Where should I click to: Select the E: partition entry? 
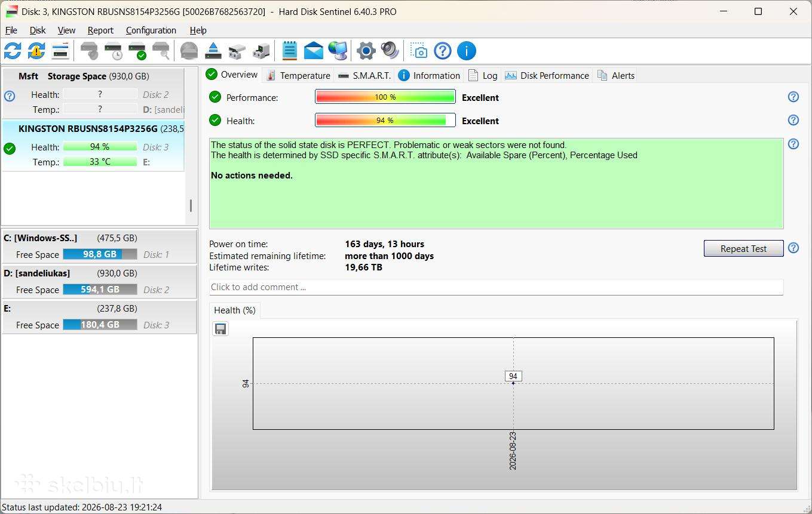[99, 316]
